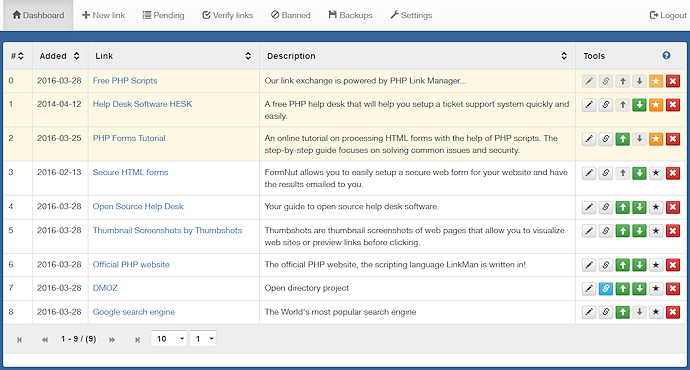The width and height of the screenshot is (690, 370).
Task: Move Thumbnail Screenshots by Thumbshots up
Action: pyautogui.click(x=622, y=231)
